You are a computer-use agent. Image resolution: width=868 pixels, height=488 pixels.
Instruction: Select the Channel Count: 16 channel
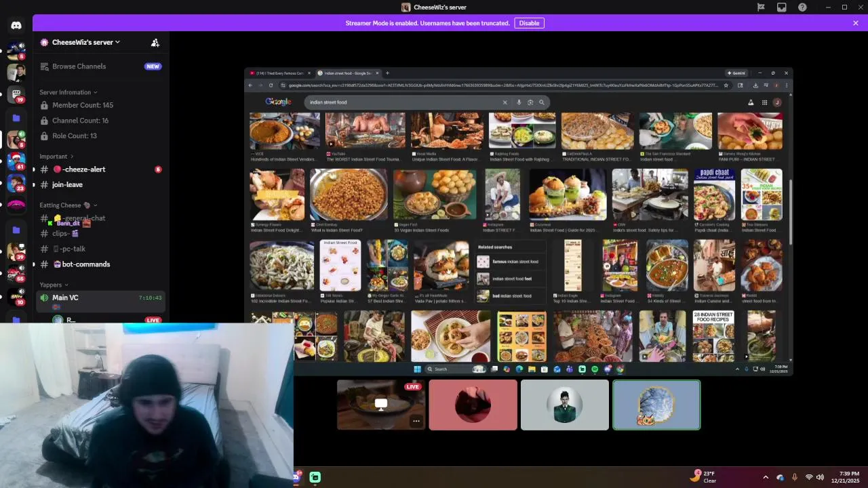pos(100,121)
